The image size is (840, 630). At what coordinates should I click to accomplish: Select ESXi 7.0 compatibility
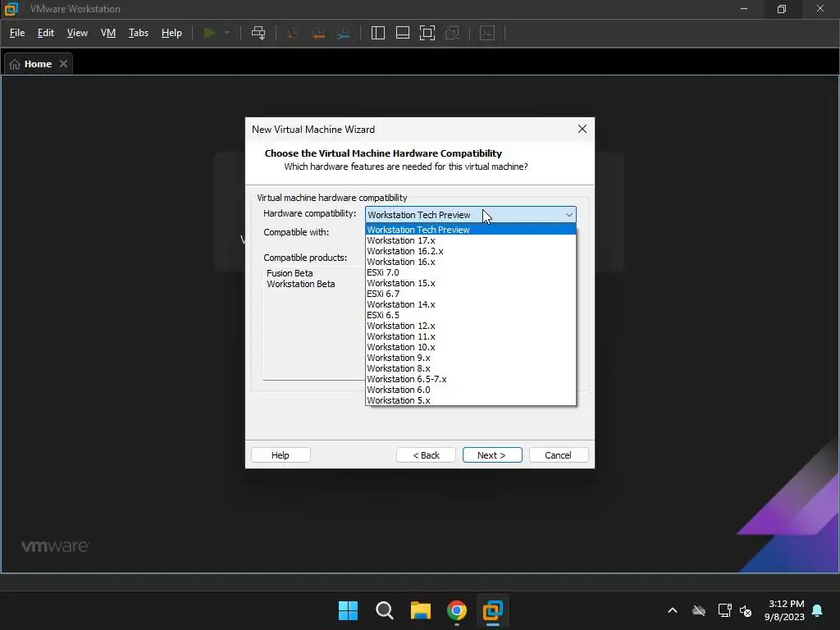[470, 272]
